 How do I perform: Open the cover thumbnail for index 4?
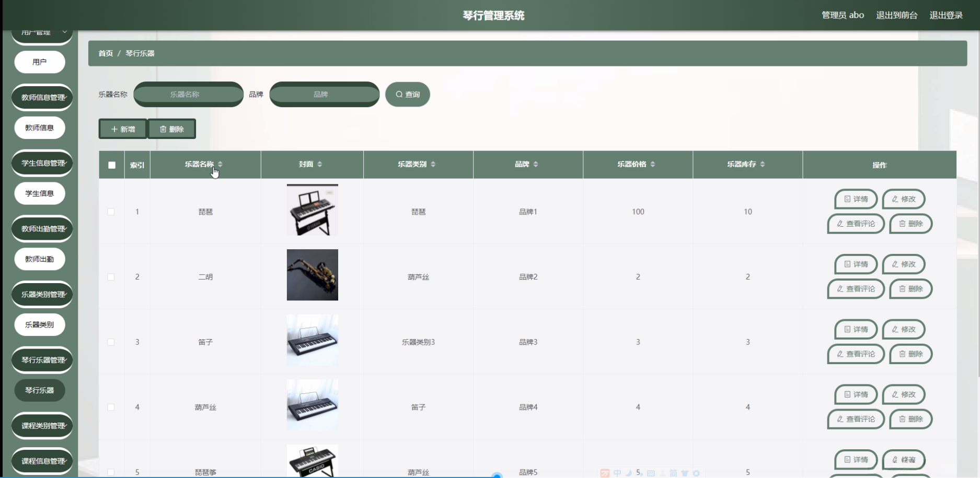point(313,405)
